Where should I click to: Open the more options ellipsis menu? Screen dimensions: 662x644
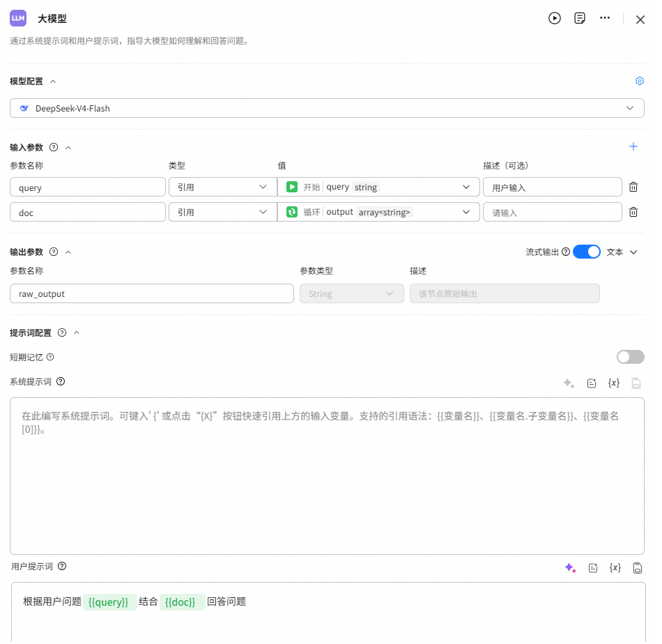(605, 17)
